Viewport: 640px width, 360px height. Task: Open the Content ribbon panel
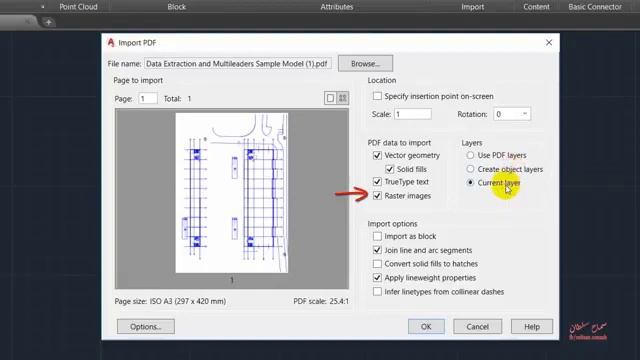(536, 7)
